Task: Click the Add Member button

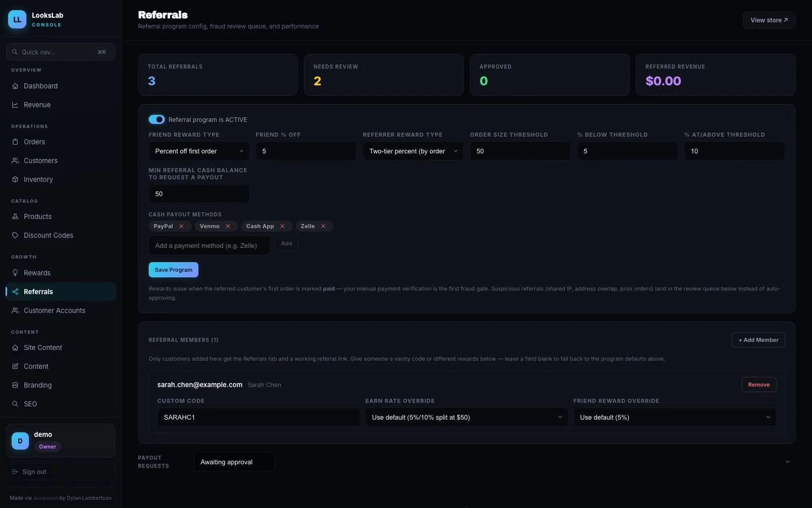Action: pyautogui.click(x=758, y=340)
